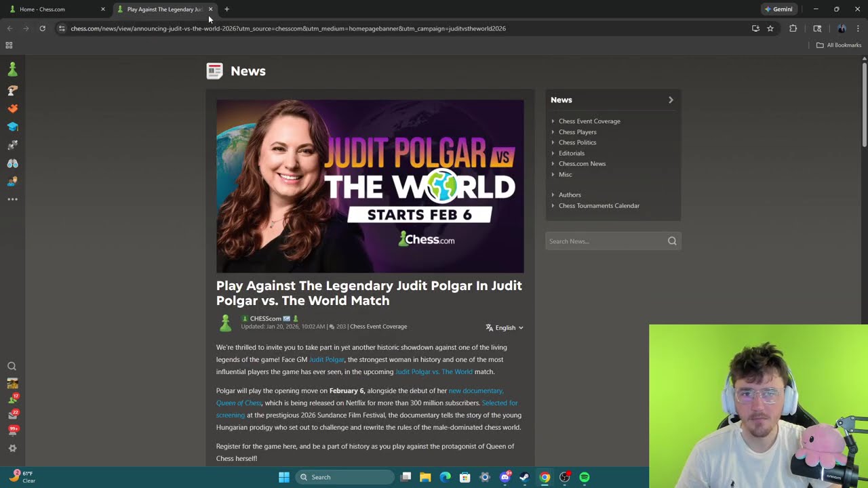Open the News section icon in the header
This screenshot has height=488, width=868.
tap(214, 70)
